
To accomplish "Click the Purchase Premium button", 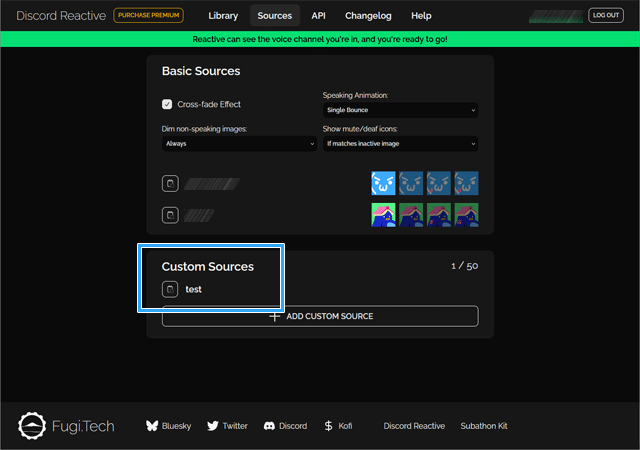I will coord(148,16).
